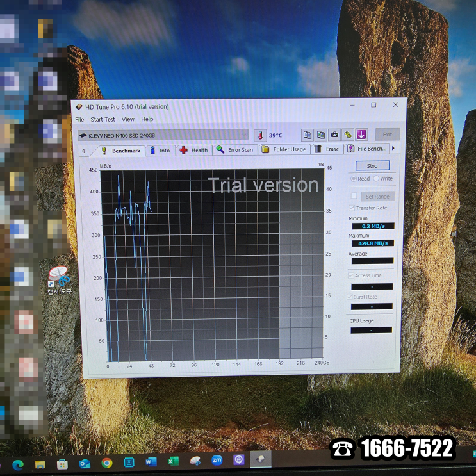Screen dimensions: 476x476
Task: Select the Read radio button
Action: (x=354, y=179)
